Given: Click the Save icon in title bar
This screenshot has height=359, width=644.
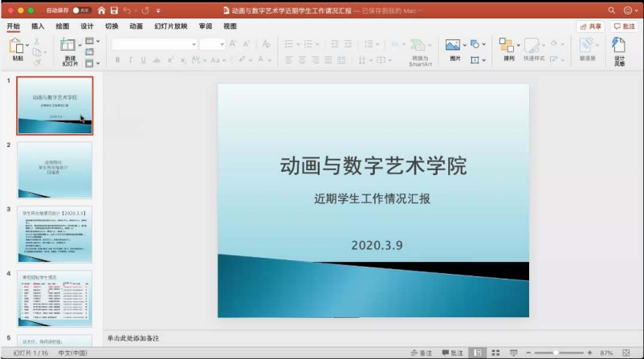Looking at the screenshot, I should pyautogui.click(x=114, y=10).
